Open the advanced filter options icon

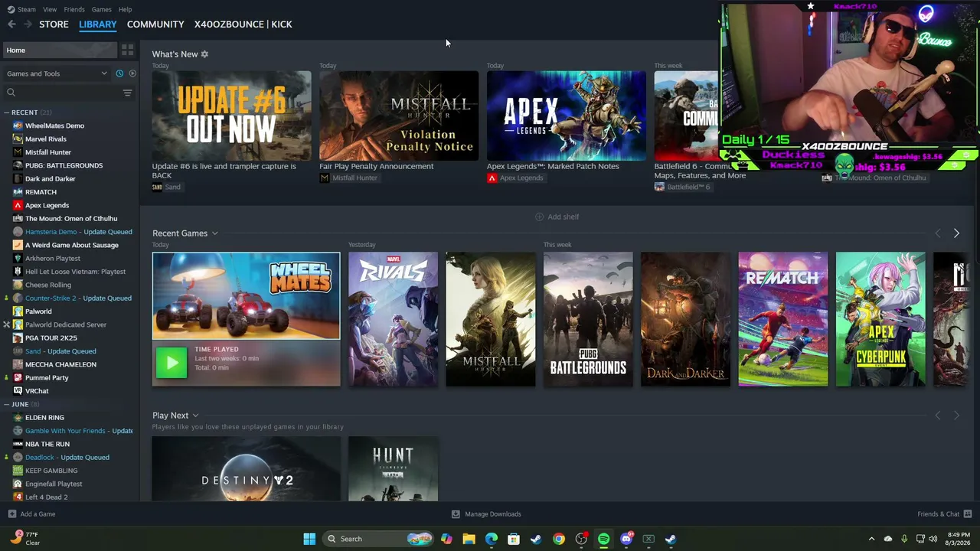pos(127,93)
